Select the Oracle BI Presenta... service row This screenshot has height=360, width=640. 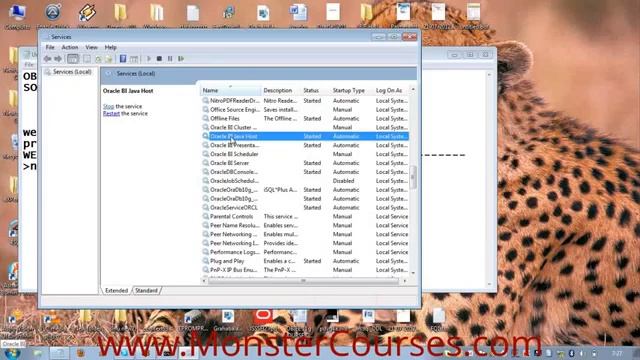(x=305, y=145)
